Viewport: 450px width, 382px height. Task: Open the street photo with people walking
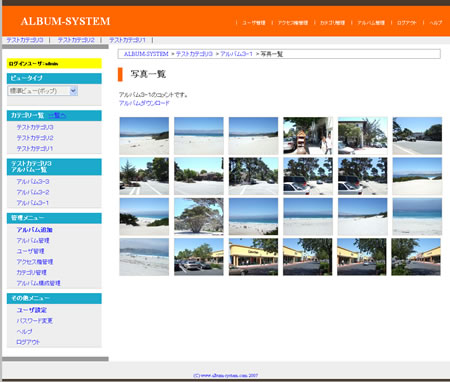click(x=308, y=136)
